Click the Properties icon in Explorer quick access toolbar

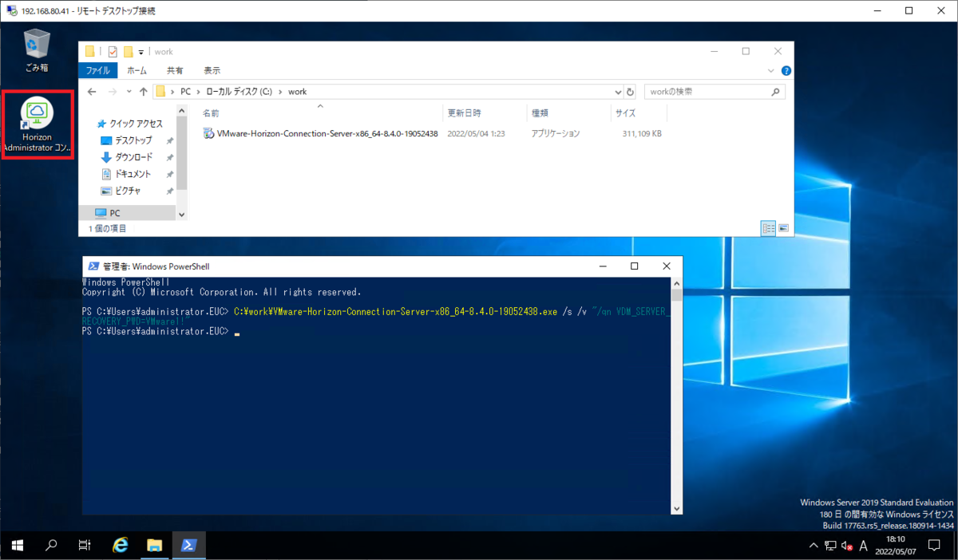tap(113, 52)
